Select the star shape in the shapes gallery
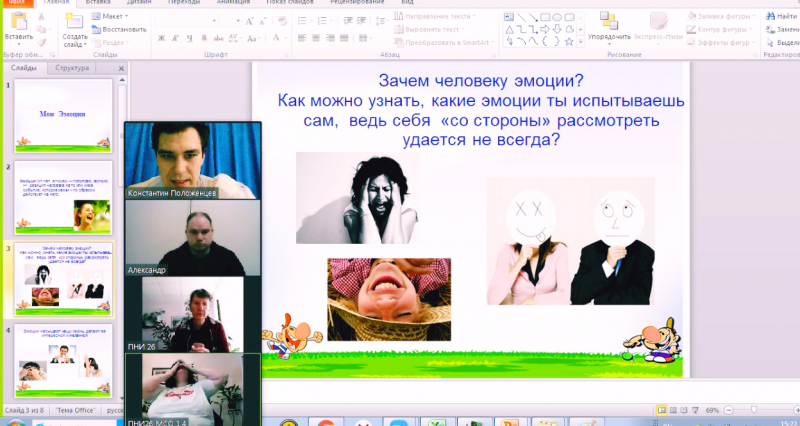Image resolution: width=800 pixels, height=426 pixels. 569,41
